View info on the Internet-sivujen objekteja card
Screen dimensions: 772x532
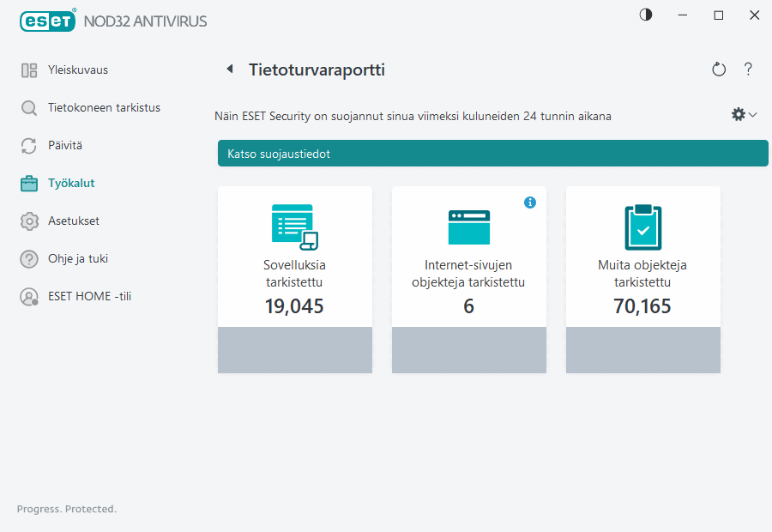pyautogui.click(x=530, y=203)
